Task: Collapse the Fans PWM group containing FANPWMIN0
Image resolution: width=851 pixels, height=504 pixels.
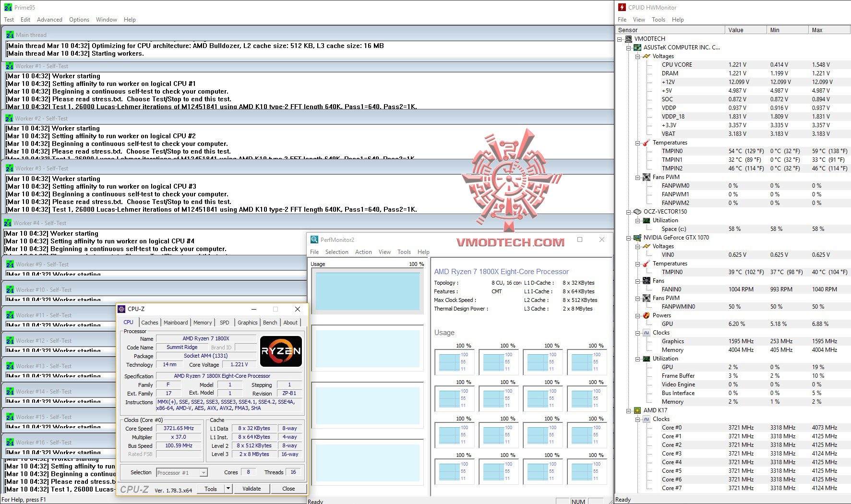Action: click(x=638, y=298)
